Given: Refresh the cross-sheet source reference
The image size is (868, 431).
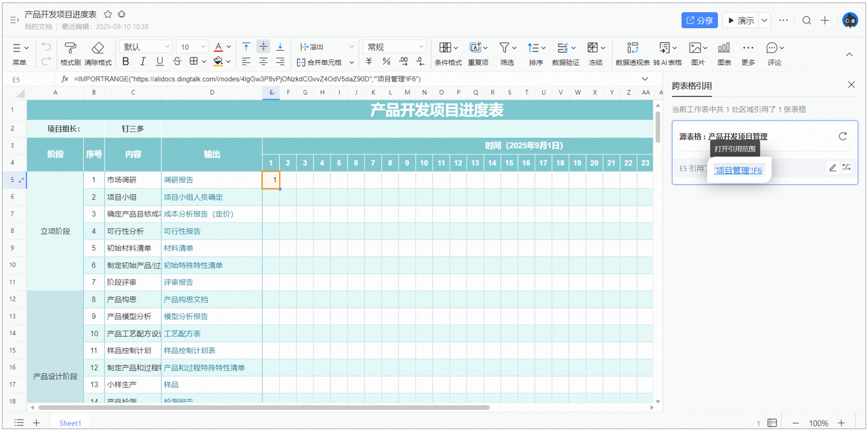Looking at the screenshot, I should tap(842, 137).
